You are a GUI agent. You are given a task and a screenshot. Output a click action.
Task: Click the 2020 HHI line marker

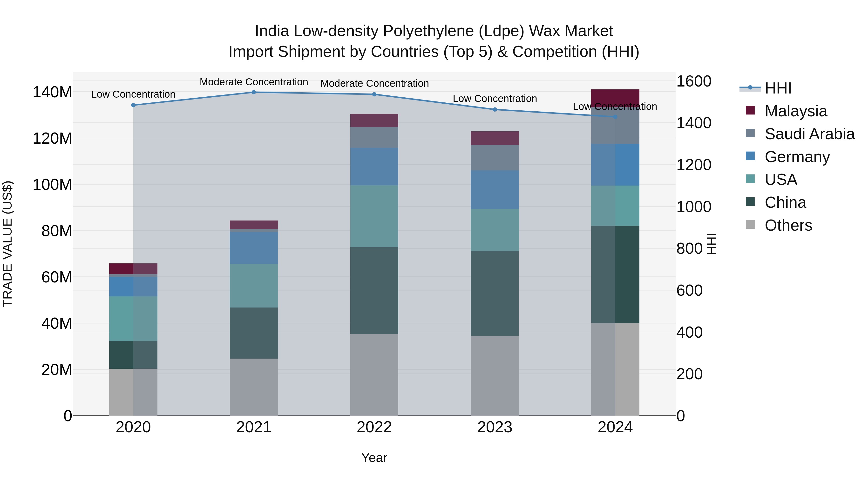133,105
